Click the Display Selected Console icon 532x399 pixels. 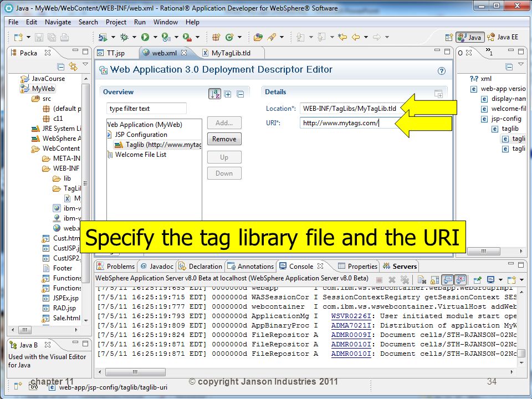[x=490, y=280]
